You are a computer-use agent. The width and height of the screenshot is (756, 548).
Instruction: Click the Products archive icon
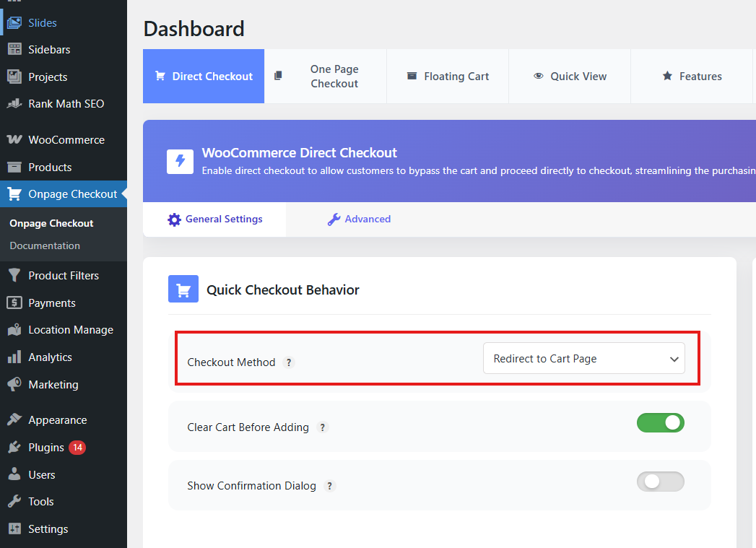pyautogui.click(x=14, y=168)
